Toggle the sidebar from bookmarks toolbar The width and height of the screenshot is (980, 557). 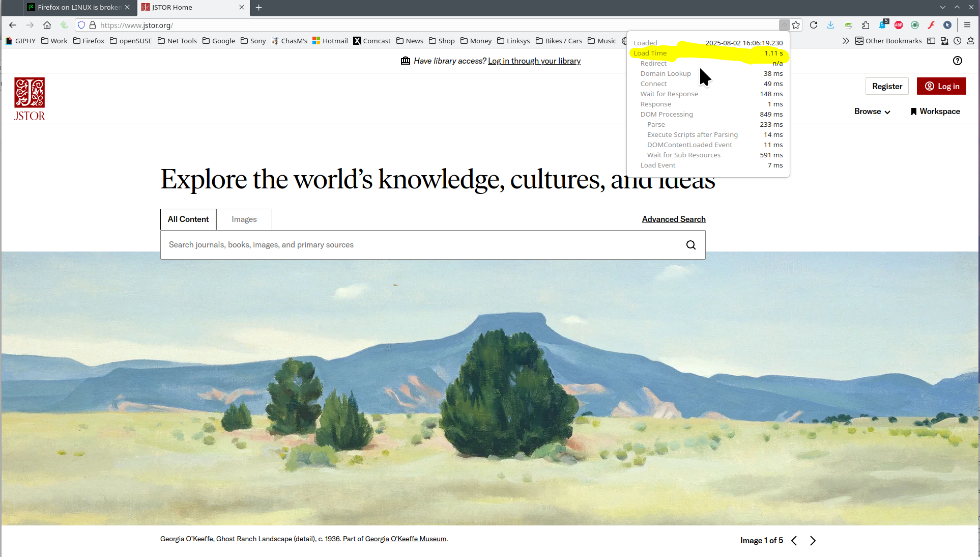[931, 41]
